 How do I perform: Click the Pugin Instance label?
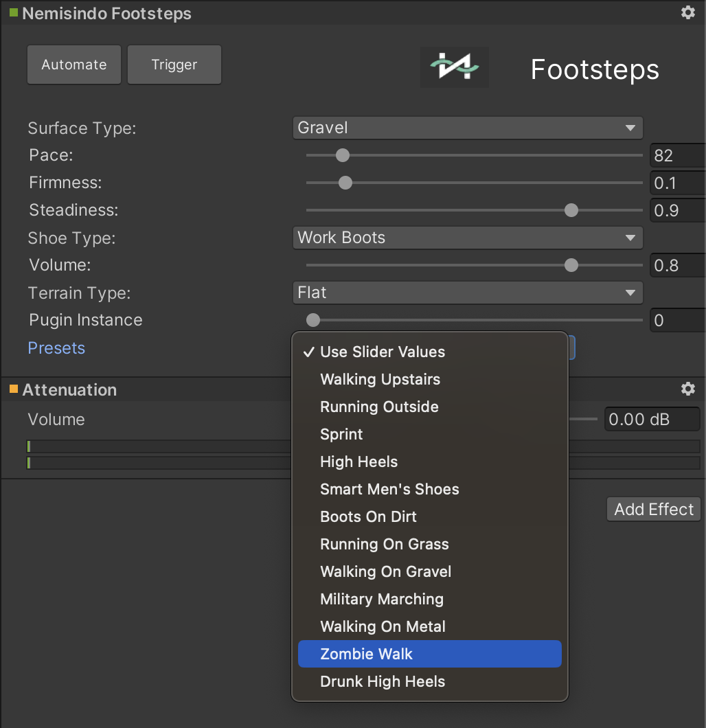click(x=85, y=320)
